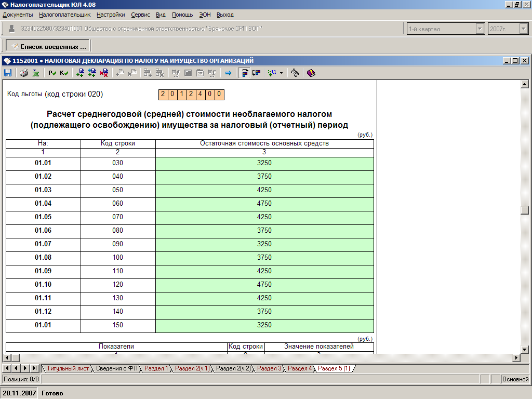Switch to the 'Титульный лист' sheet tab

point(68,368)
